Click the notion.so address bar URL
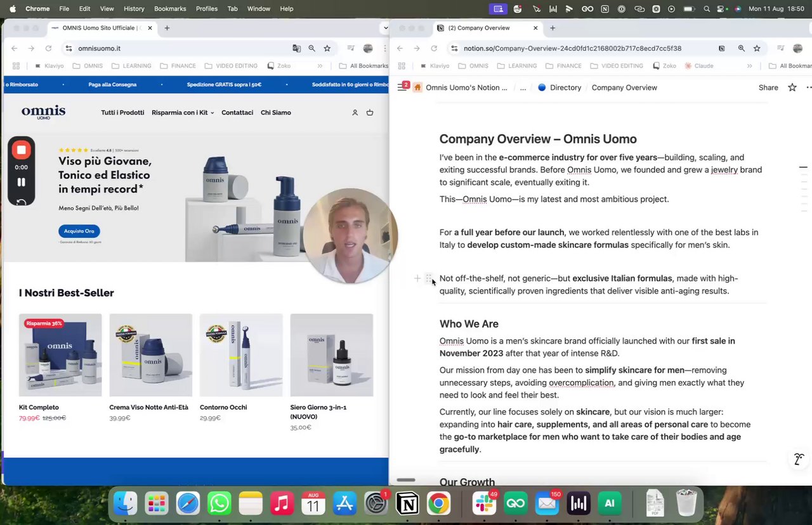The height and width of the screenshot is (525, 812). 572,48
